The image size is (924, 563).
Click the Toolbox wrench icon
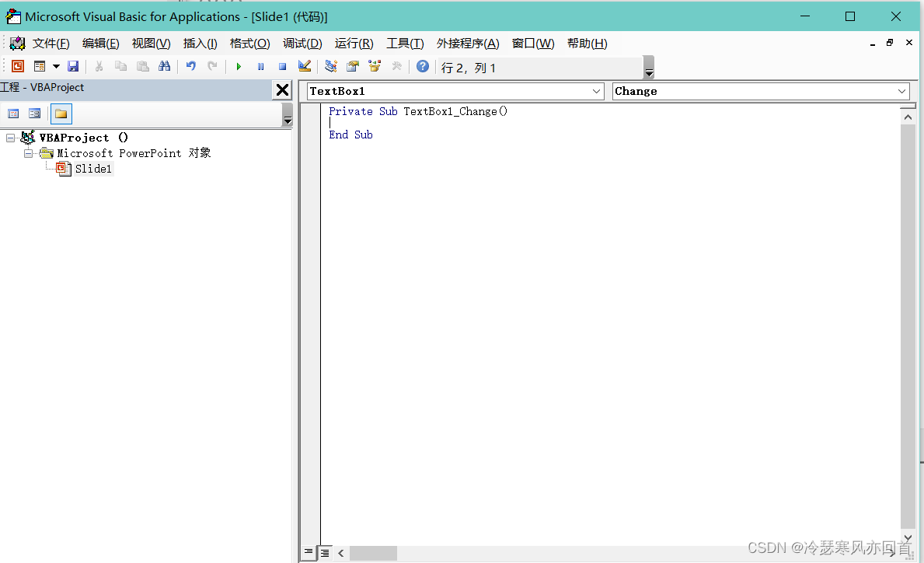click(x=396, y=67)
